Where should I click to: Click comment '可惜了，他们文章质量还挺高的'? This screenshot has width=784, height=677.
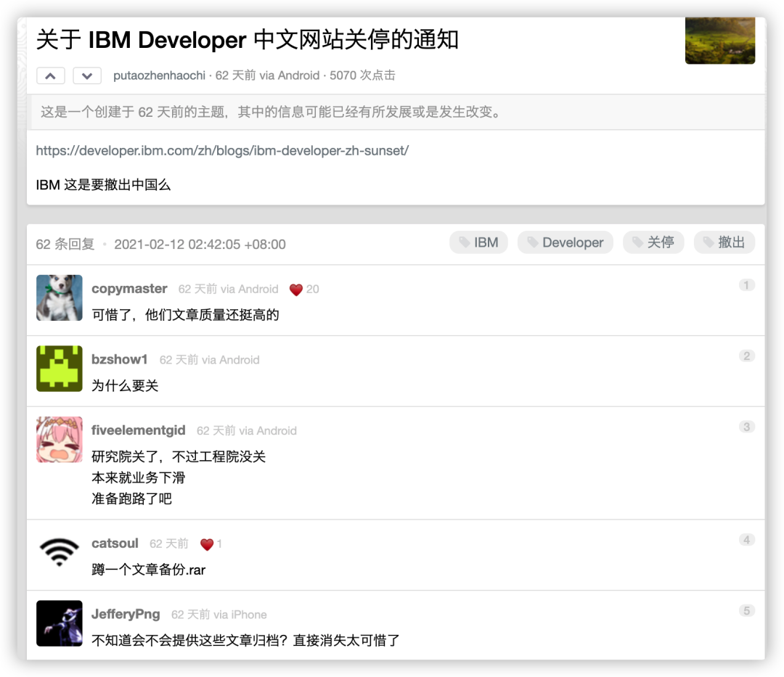tap(186, 315)
